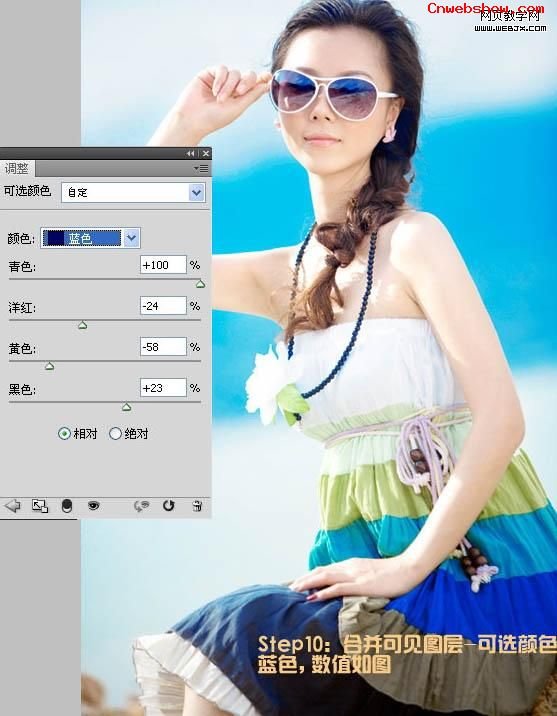Click the 调整 panel tab

[x=17, y=168]
